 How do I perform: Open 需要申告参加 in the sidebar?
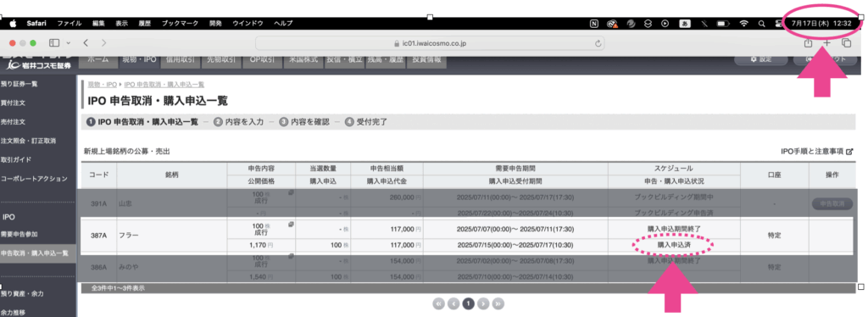point(19,235)
